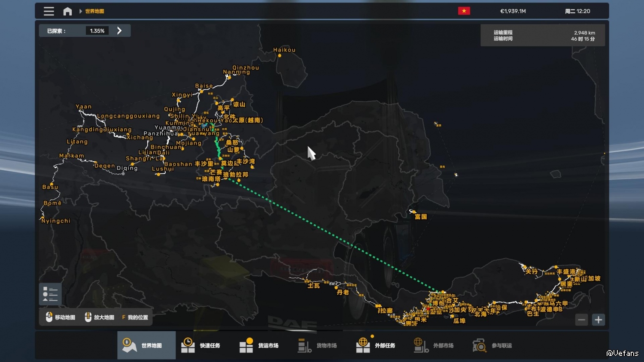Click the 移动地图 mouse hint
The width and height of the screenshot is (644, 362).
(61, 317)
